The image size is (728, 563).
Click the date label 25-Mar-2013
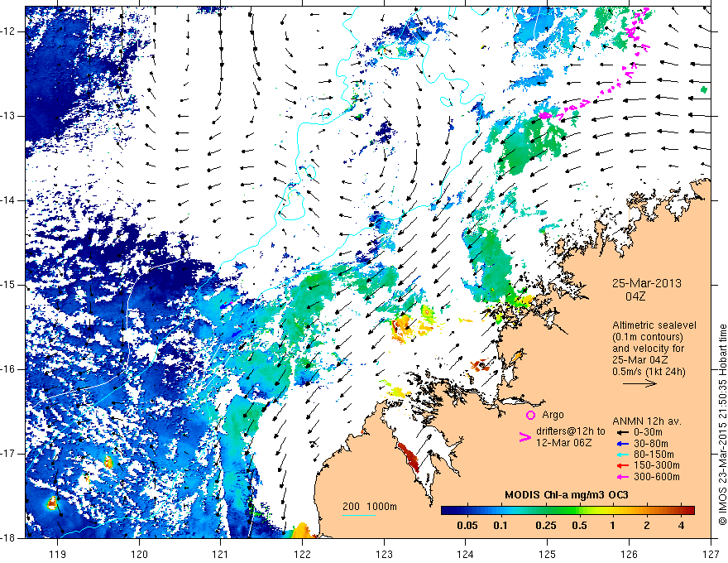[x=647, y=283]
